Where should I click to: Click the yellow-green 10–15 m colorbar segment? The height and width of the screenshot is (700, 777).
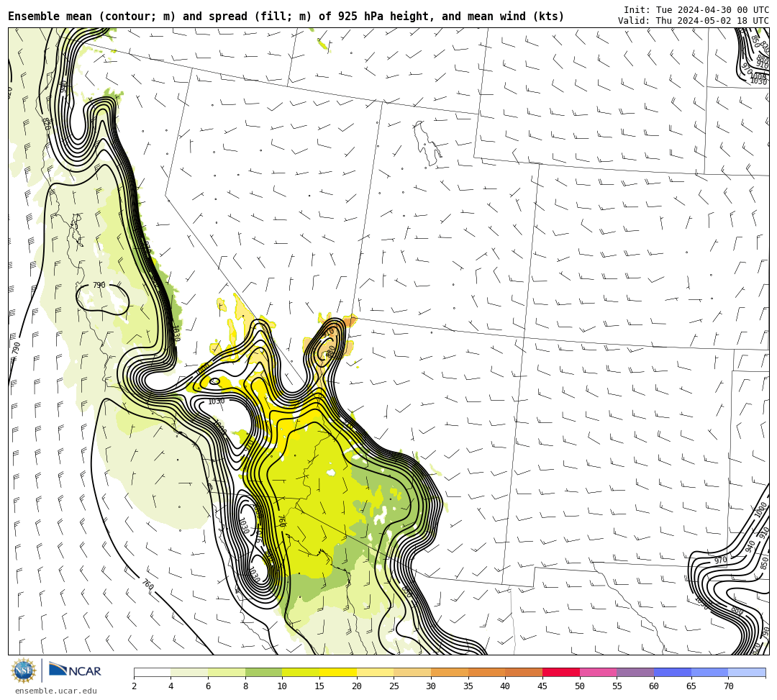pyautogui.click(x=301, y=672)
